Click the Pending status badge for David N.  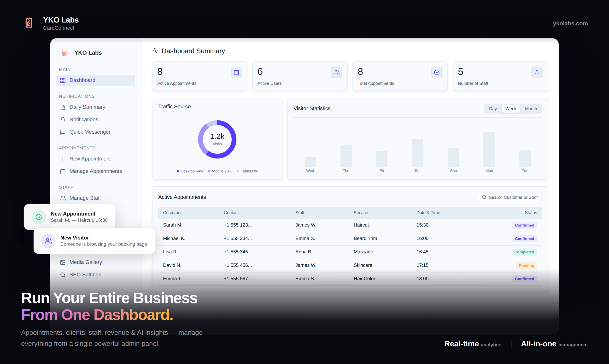click(x=526, y=266)
